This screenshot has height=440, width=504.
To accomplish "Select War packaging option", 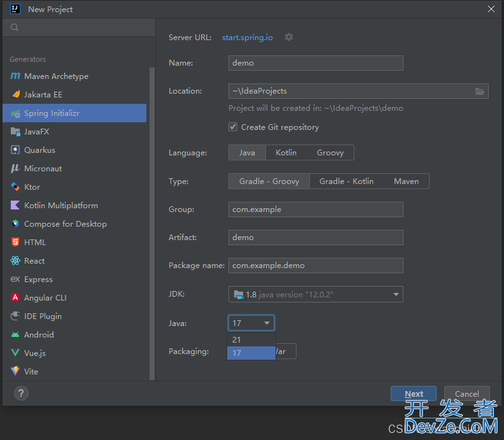I will pos(286,351).
